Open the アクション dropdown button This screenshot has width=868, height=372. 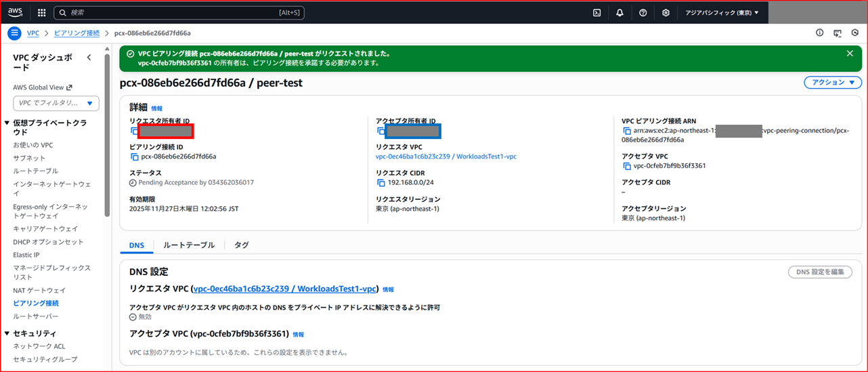(x=833, y=83)
